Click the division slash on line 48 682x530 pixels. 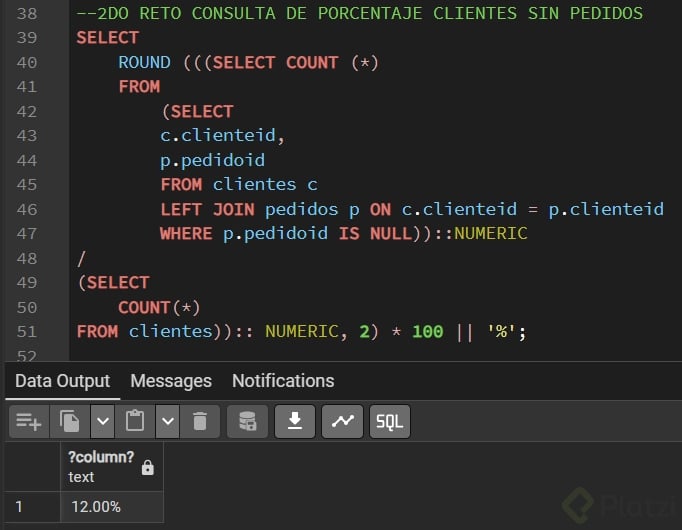tap(81, 259)
